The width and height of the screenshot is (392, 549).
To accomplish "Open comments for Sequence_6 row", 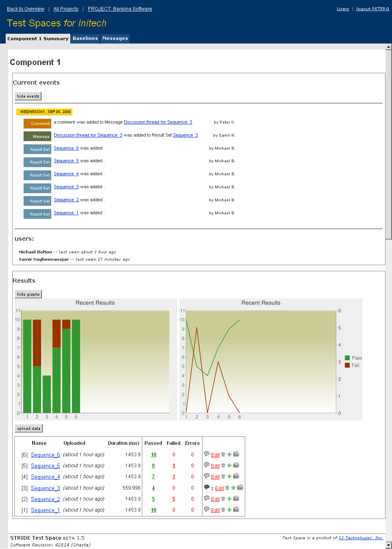I will click(207, 454).
